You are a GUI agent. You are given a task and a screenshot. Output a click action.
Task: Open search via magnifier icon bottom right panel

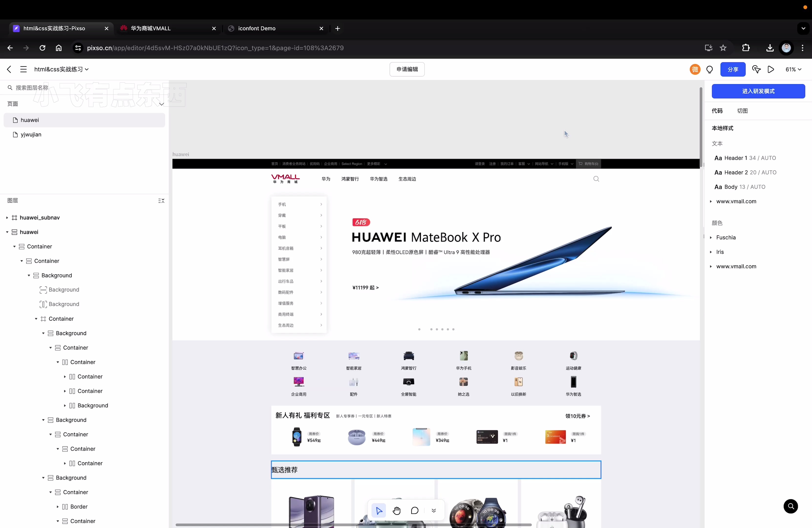(x=791, y=506)
